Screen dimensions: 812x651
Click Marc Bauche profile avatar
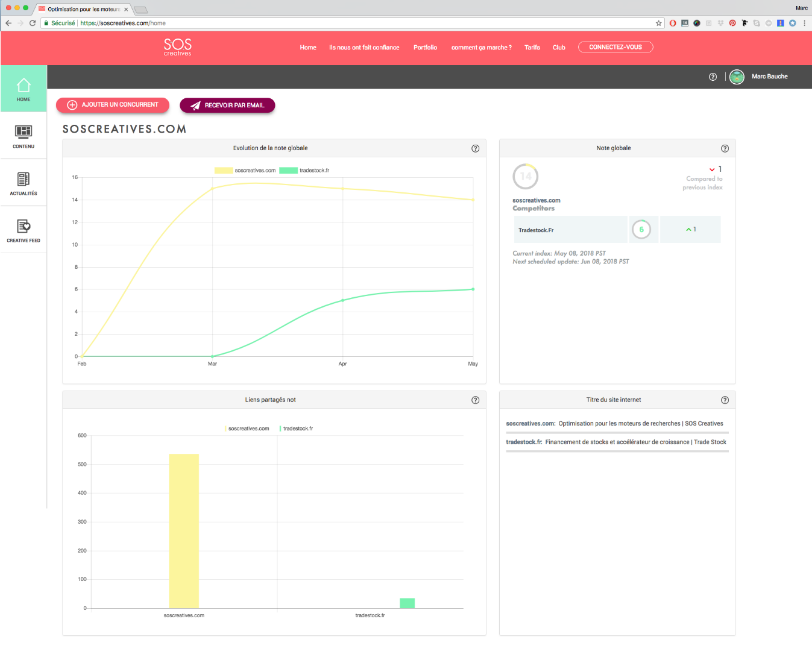(x=737, y=77)
